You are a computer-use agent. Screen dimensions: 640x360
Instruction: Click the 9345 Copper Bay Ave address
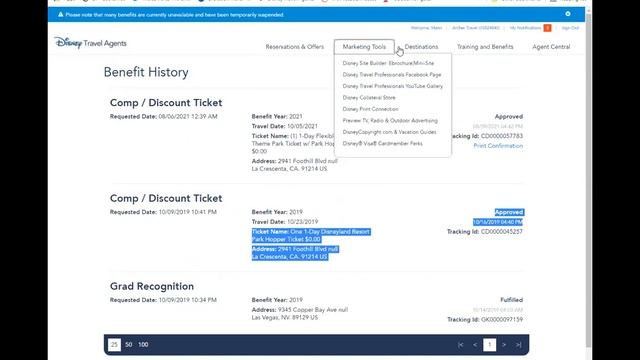300,313
